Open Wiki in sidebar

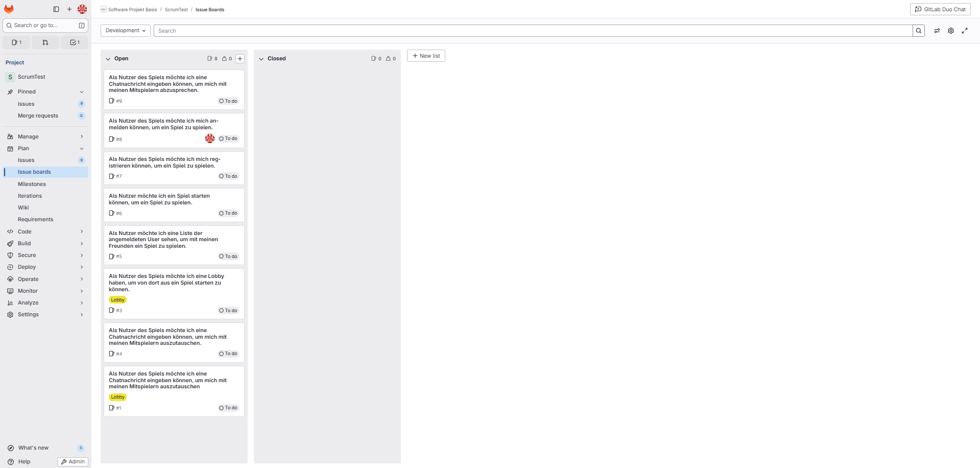23,207
